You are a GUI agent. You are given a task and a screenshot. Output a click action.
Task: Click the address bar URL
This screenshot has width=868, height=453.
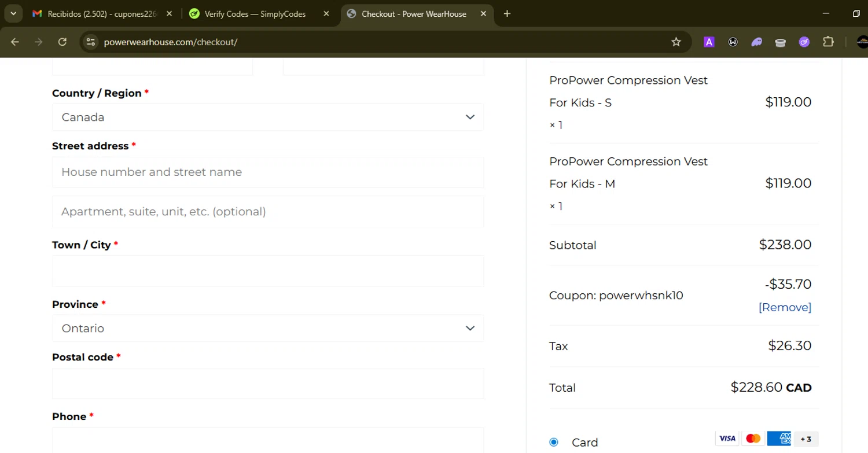[x=171, y=42]
